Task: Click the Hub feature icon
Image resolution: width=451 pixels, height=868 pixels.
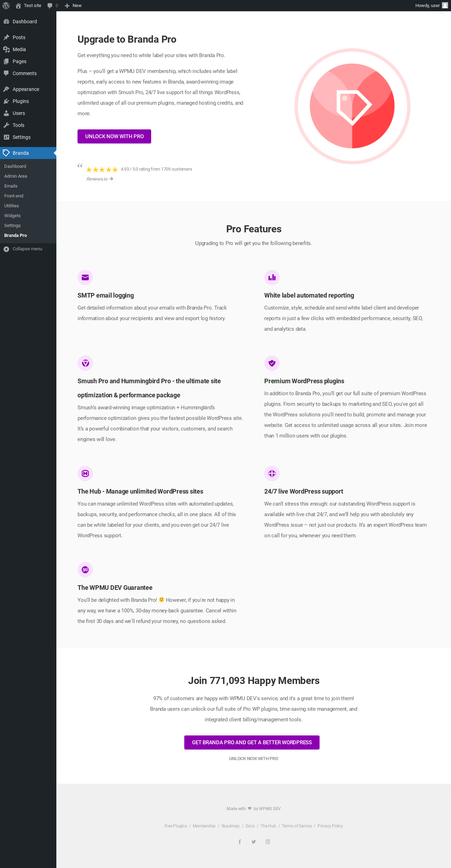Action: [x=85, y=473]
